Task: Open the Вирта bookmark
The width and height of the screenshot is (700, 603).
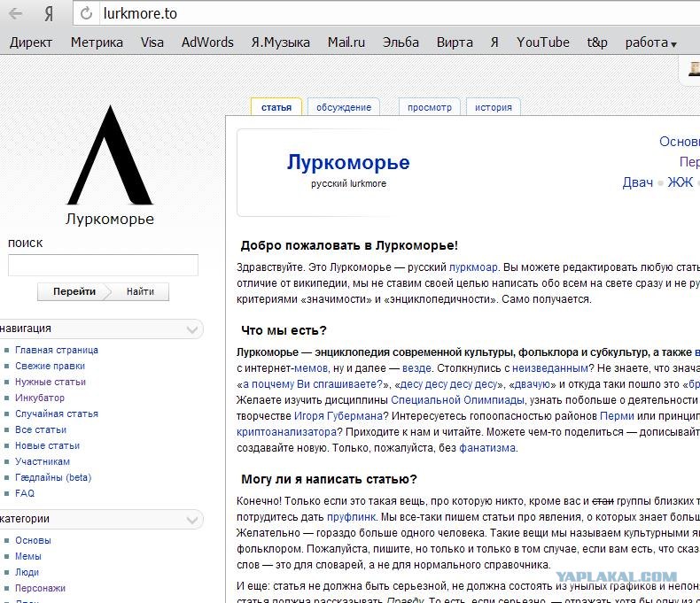Action: (x=455, y=43)
